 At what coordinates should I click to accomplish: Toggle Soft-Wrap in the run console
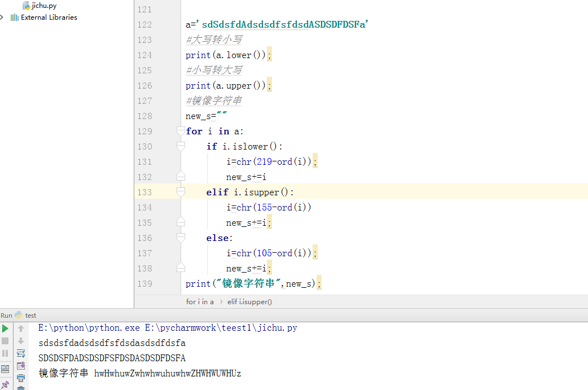[21, 353]
